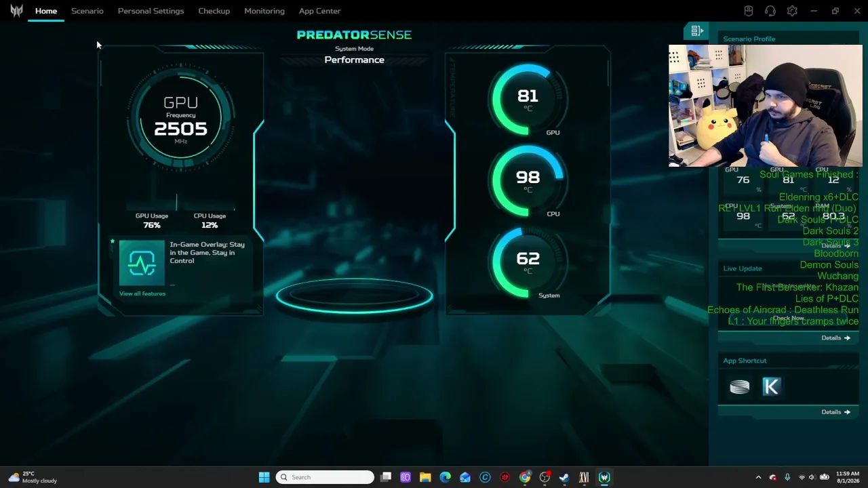Open Task View on the taskbar
868x488 pixels.
pos(386,477)
